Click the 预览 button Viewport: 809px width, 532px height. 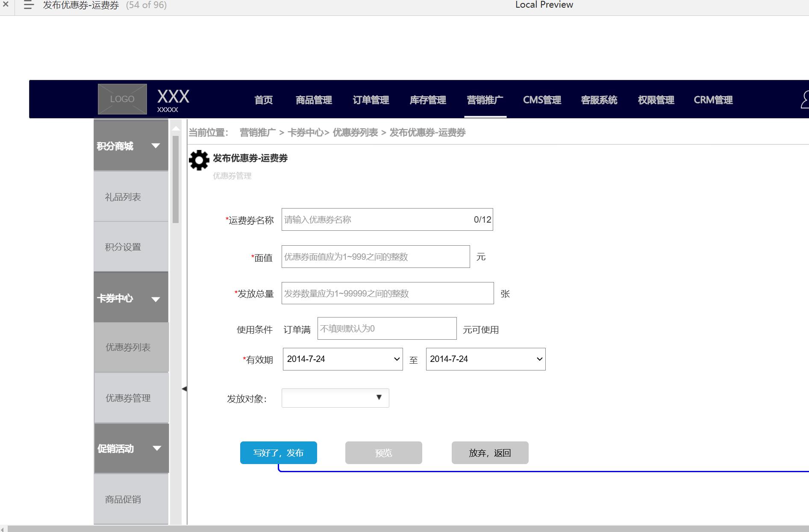tap(384, 453)
